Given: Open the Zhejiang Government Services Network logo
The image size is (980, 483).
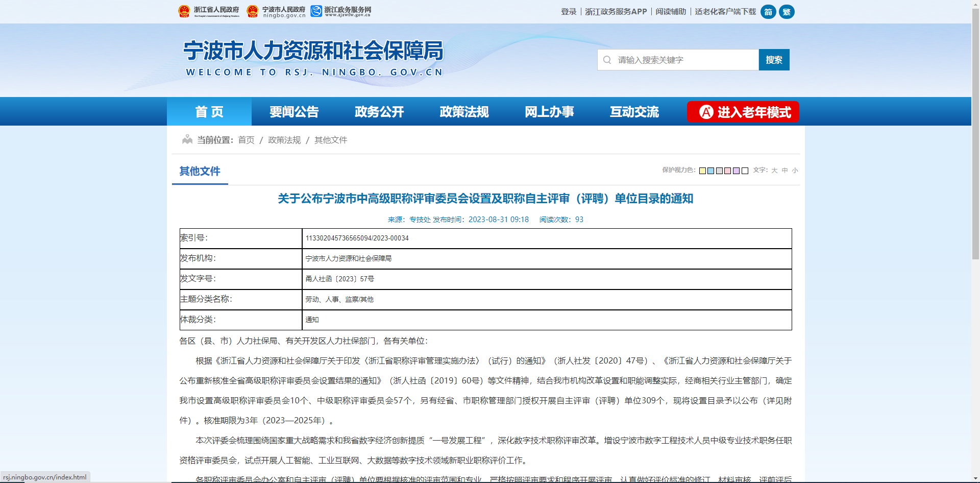Looking at the screenshot, I should point(341,11).
